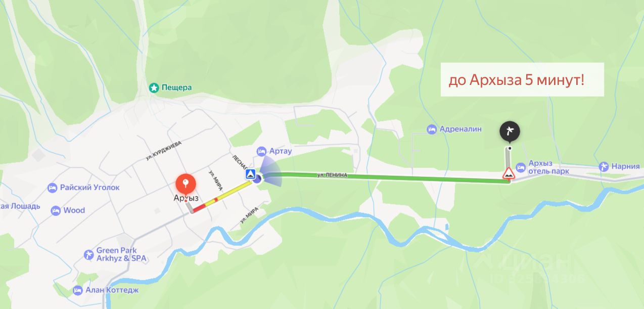Open the Райский Уголок hotel marker
This screenshot has height=309, width=644.
pyautogui.click(x=52, y=188)
